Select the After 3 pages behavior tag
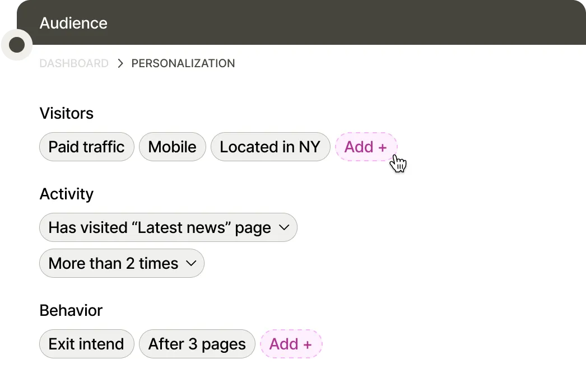 [x=197, y=344]
